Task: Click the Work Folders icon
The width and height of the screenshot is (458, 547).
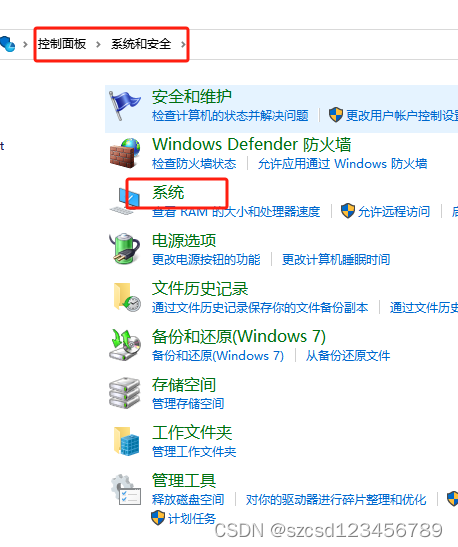Action: click(x=126, y=441)
